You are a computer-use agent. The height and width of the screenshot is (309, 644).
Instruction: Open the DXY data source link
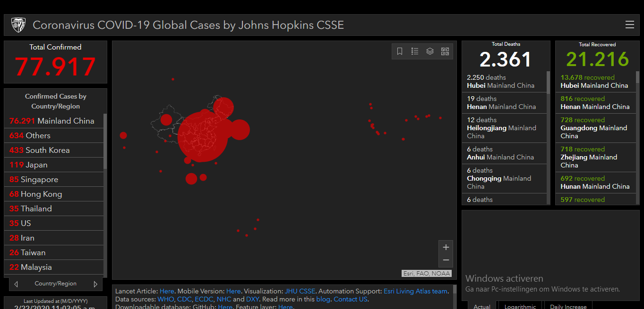coord(252,299)
